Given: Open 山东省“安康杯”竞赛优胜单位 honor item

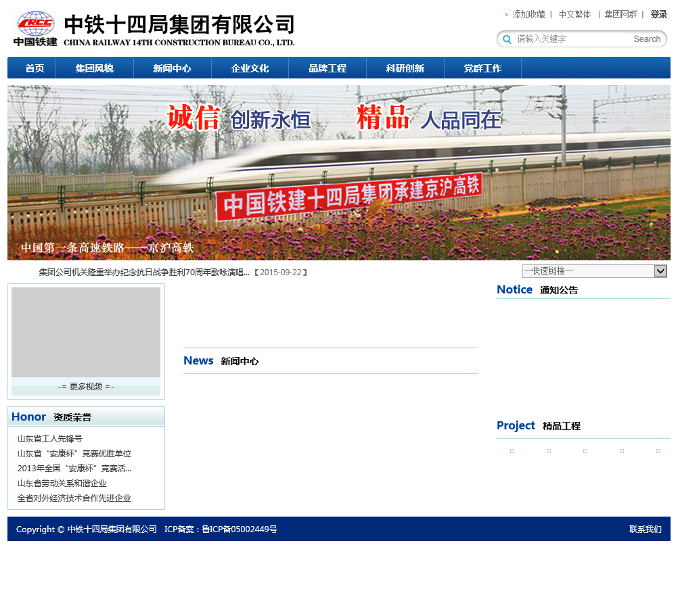Looking at the screenshot, I should coord(74,454).
